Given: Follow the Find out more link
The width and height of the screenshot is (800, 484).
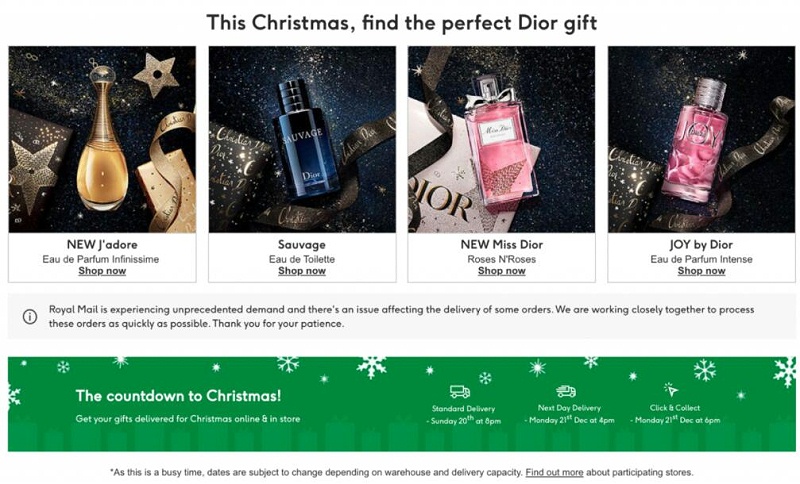Looking at the screenshot, I should pos(555,472).
